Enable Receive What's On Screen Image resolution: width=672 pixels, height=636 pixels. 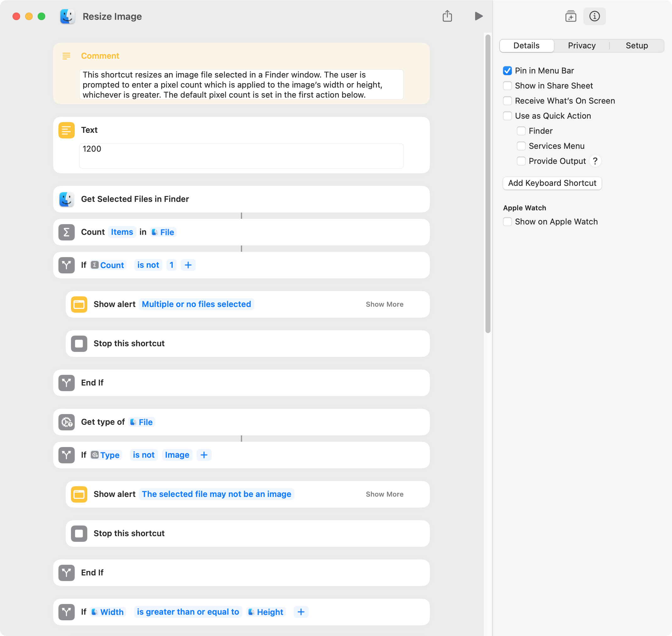pos(507,101)
